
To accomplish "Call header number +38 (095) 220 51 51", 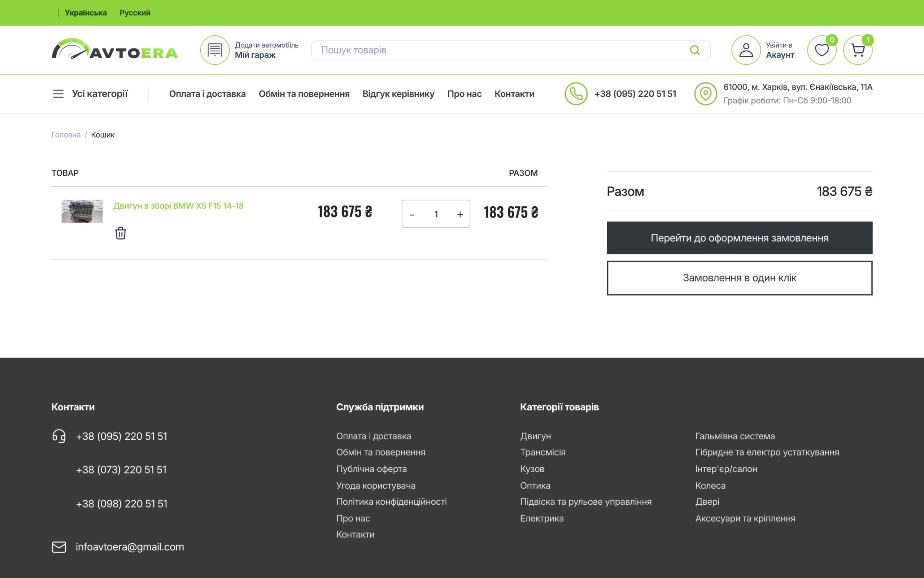I will coord(635,94).
